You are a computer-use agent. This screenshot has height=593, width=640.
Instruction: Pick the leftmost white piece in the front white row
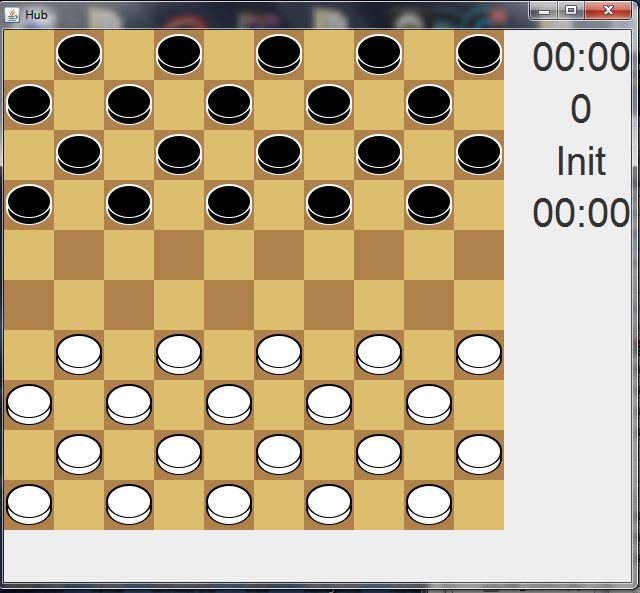pyautogui.click(x=79, y=354)
